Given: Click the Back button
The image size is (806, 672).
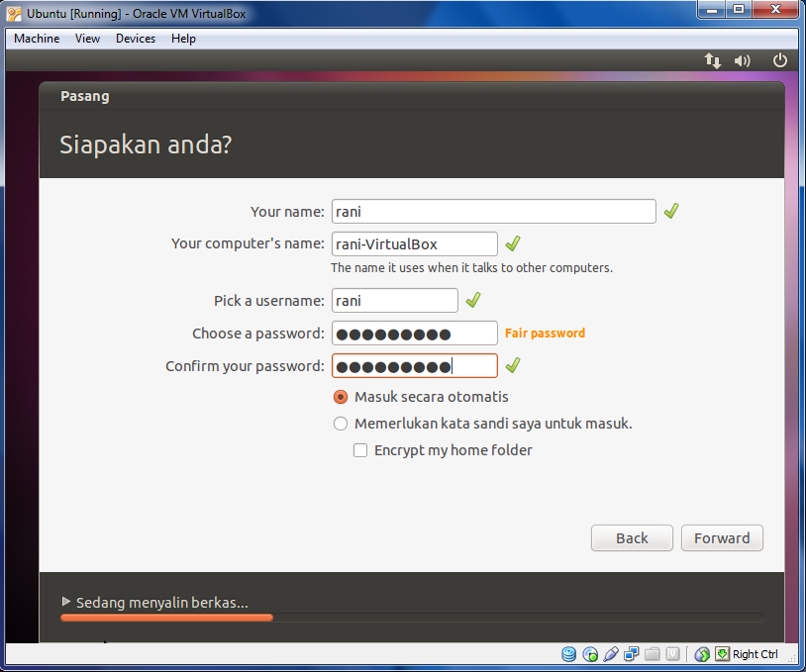Looking at the screenshot, I should [632, 538].
